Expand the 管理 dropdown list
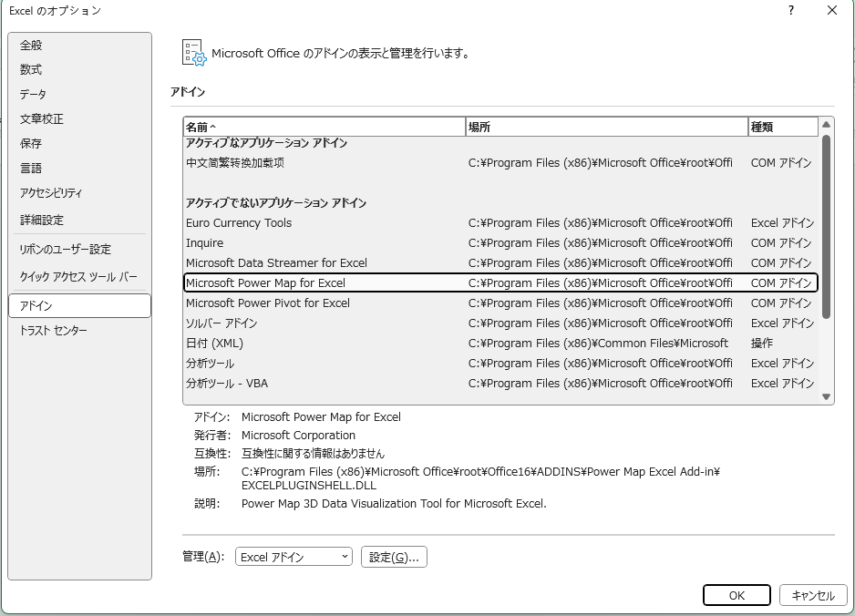This screenshot has height=616, width=855. [x=293, y=557]
